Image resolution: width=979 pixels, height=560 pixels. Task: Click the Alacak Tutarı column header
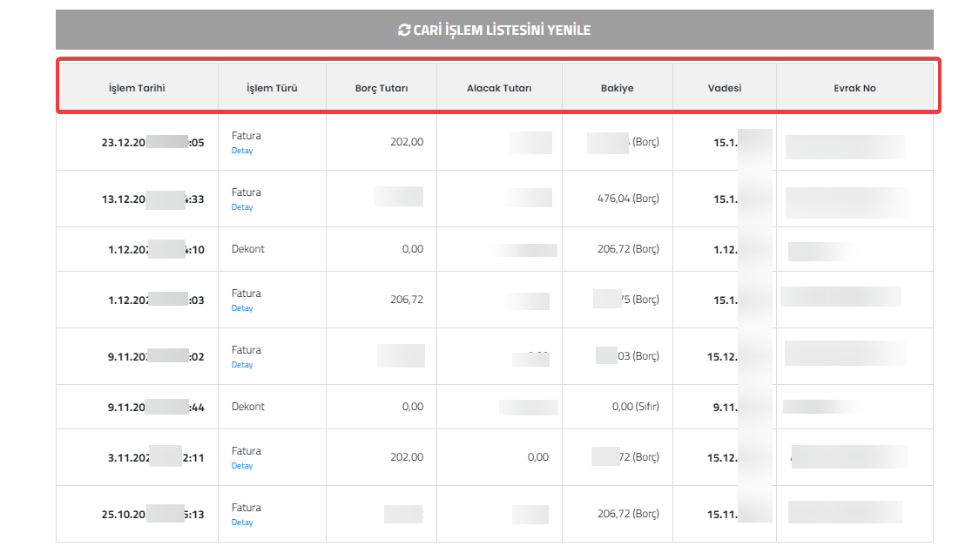(499, 88)
